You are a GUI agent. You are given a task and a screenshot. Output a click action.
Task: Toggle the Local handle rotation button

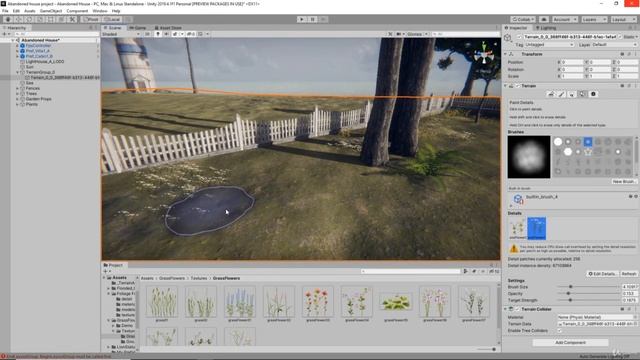click(x=111, y=19)
